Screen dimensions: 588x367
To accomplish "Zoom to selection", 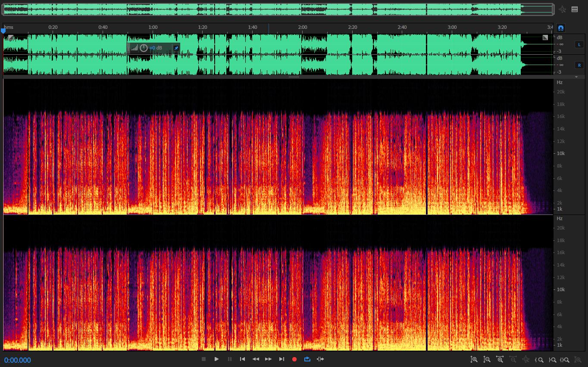I will tap(565, 360).
